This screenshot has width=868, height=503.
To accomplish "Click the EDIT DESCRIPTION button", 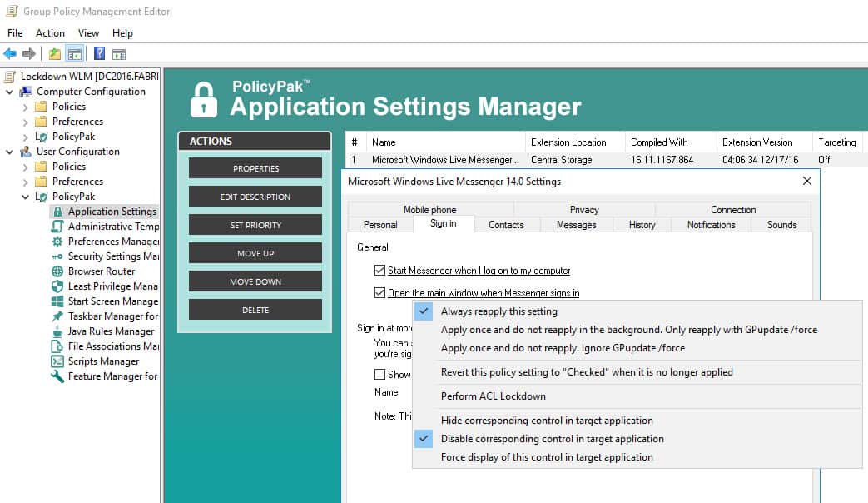I will (x=255, y=196).
